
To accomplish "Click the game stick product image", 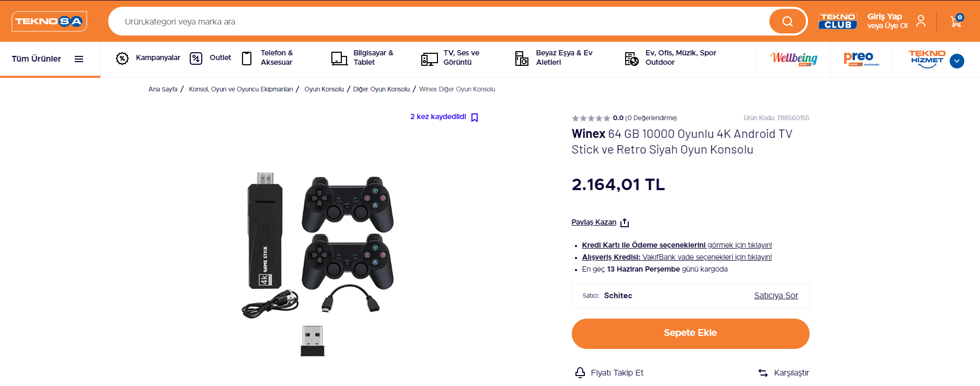I will pos(319,264).
